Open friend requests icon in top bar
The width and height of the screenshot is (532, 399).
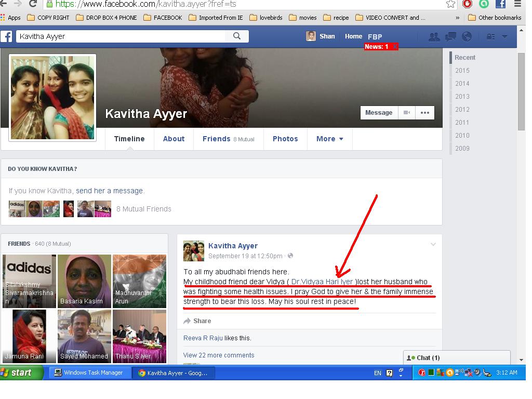pos(434,37)
